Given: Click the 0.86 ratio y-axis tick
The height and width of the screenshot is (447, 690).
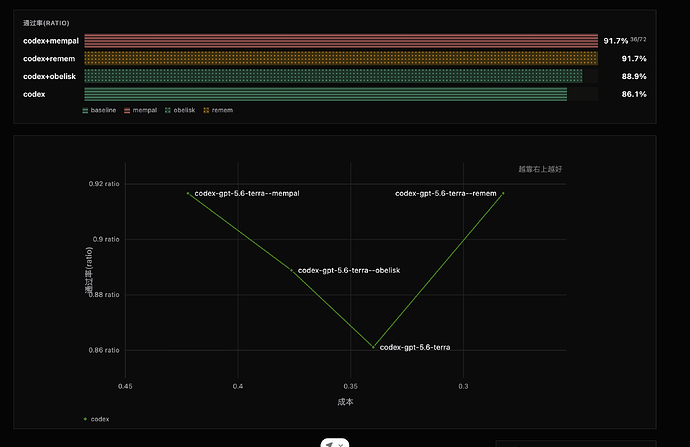Looking at the screenshot, I should point(104,350).
